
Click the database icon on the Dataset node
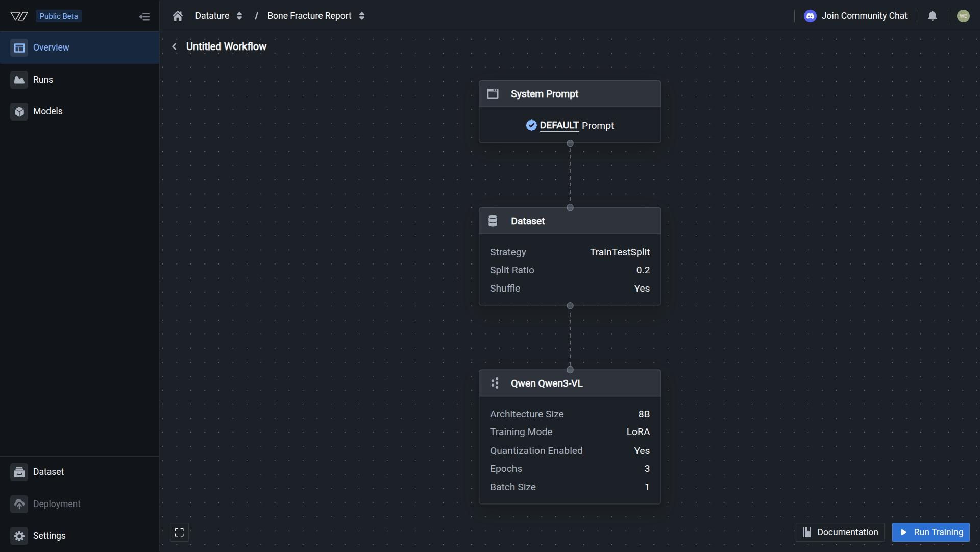[x=493, y=221]
